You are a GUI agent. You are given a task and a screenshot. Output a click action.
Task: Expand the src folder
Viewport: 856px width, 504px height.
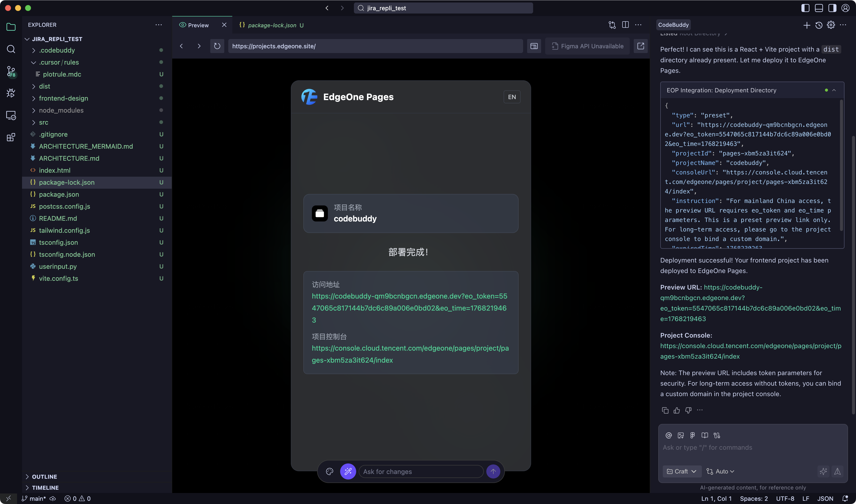point(44,122)
